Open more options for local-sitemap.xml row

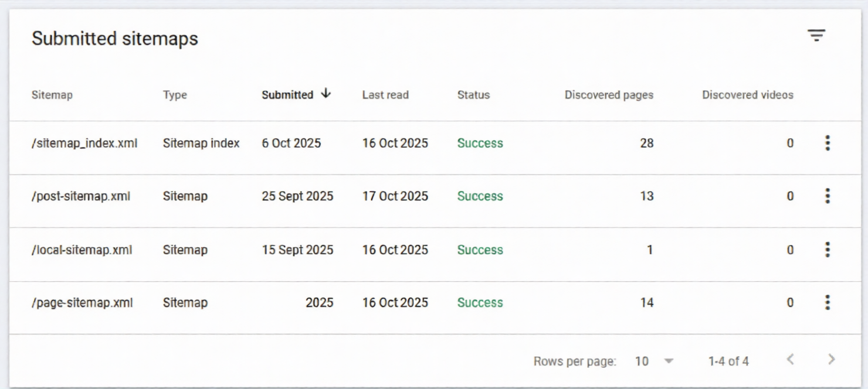point(827,250)
